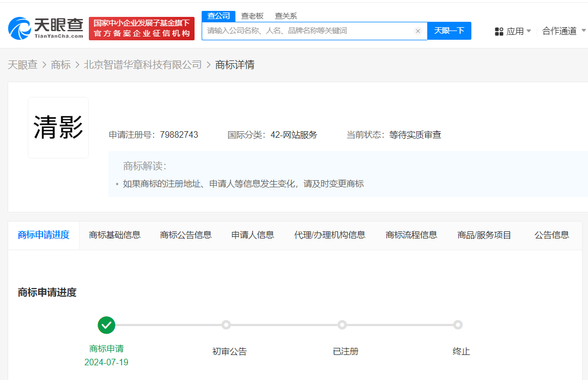Screen dimensions: 588x380
Task: Select the 代理/办理机构信息 tab
Action: click(x=330, y=235)
